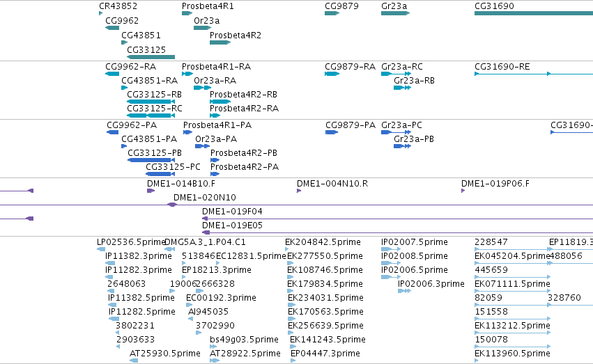
Task: Click the CG9879 gene label
Action: 341,6
